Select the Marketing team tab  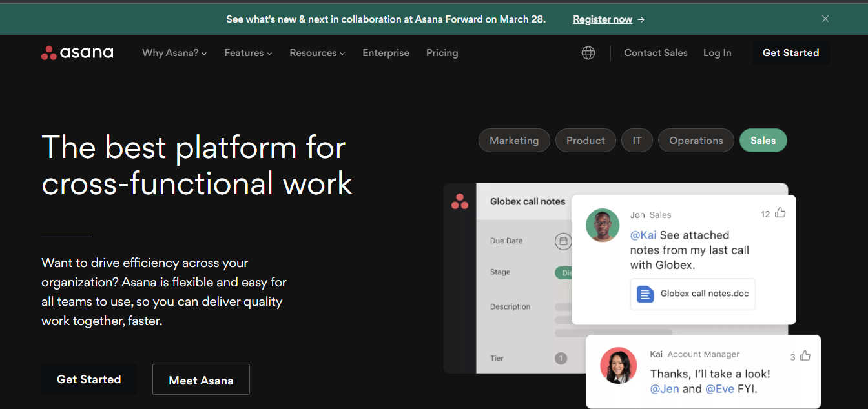point(514,141)
